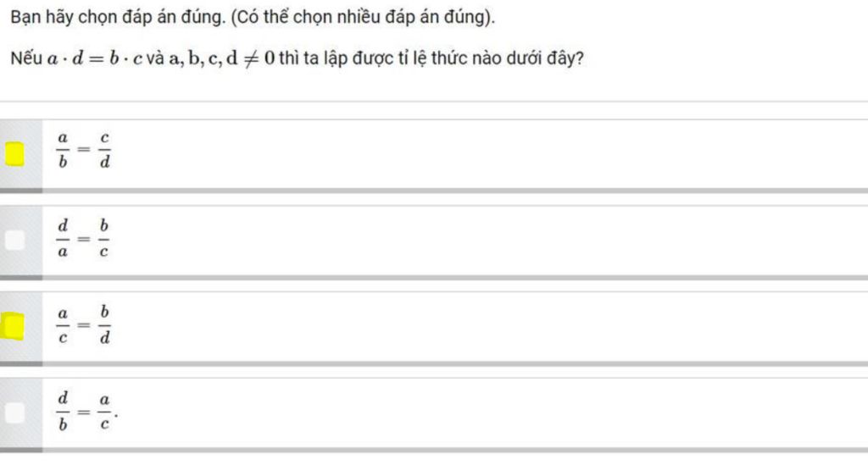Click the instruction text 'Bạn hãy chọn đáp án đúng'
Screen dimensions: 868x465
[x=118, y=18]
